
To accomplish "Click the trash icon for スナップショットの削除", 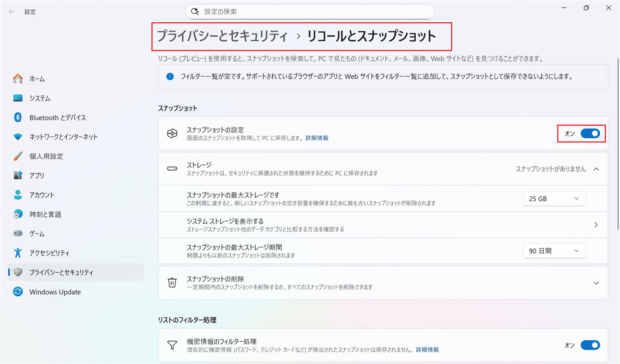I will click(172, 283).
